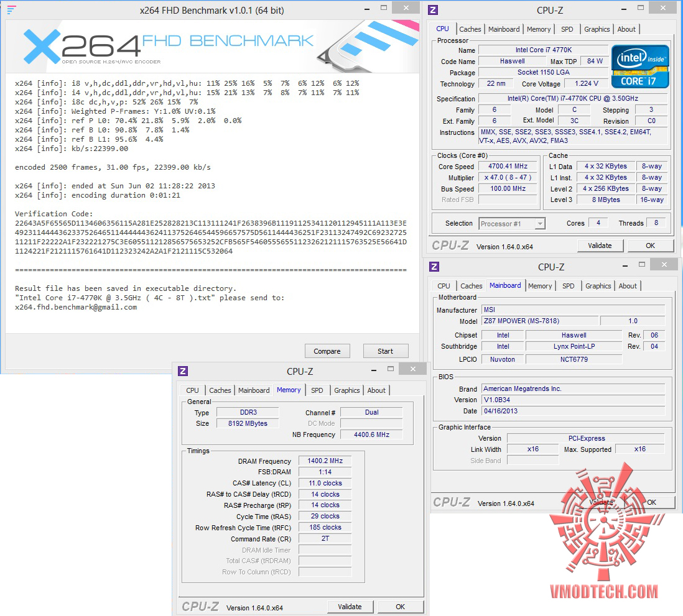Click the Bus Speed 100.00 MHz value
This screenshot has height=616, width=683.
tap(508, 188)
